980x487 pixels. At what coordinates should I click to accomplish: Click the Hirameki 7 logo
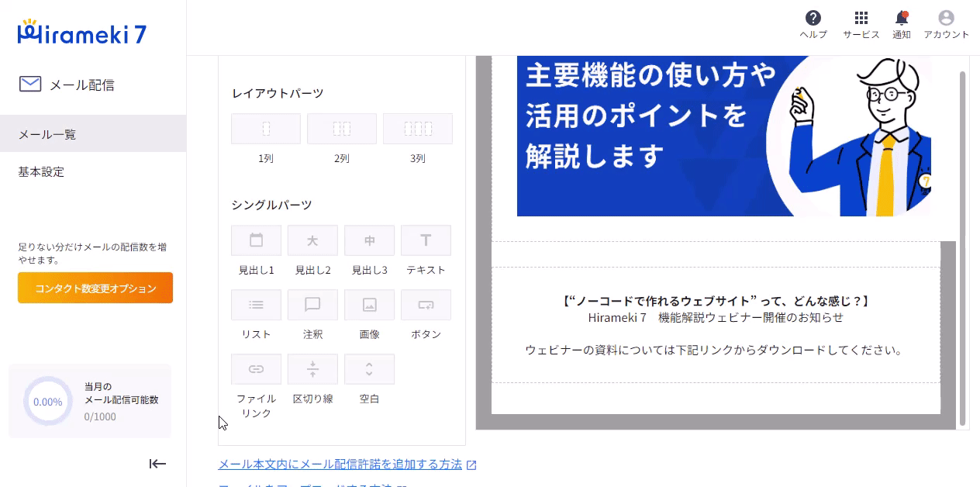point(81,31)
